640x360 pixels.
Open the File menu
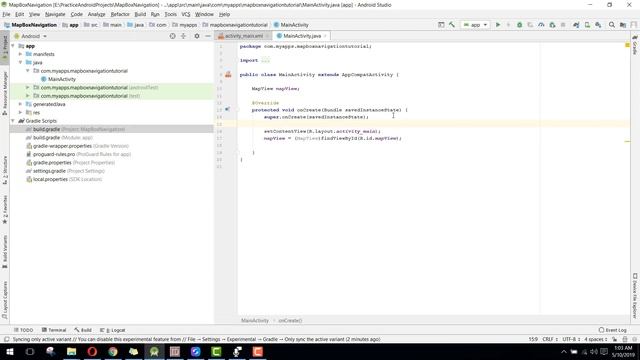pyautogui.click(x=6, y=14)
